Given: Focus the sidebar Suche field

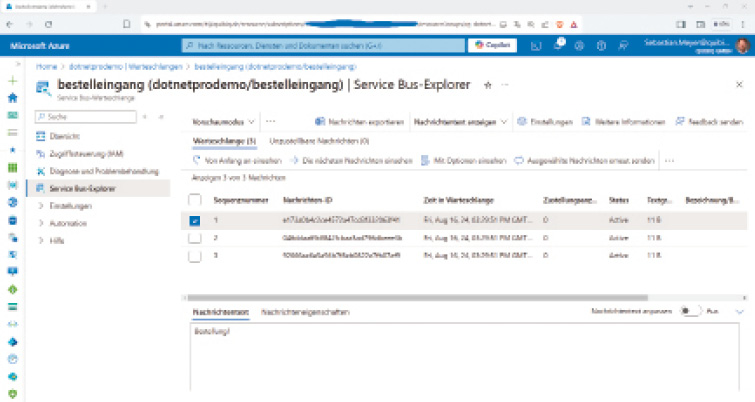Looking at the screenshot, I should [86, 117].
